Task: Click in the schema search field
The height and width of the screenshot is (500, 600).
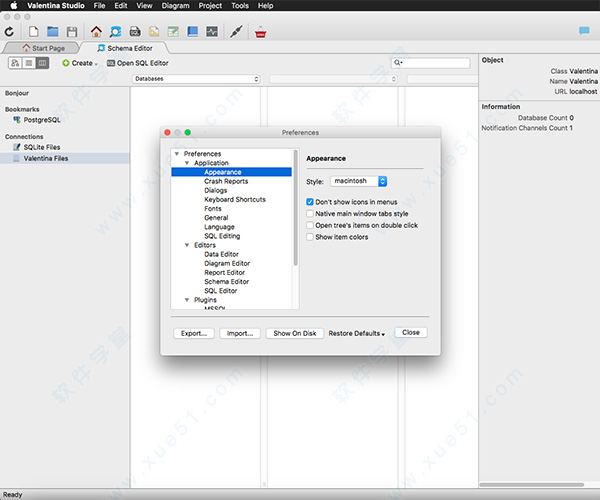Action: [x=430, y=63]
